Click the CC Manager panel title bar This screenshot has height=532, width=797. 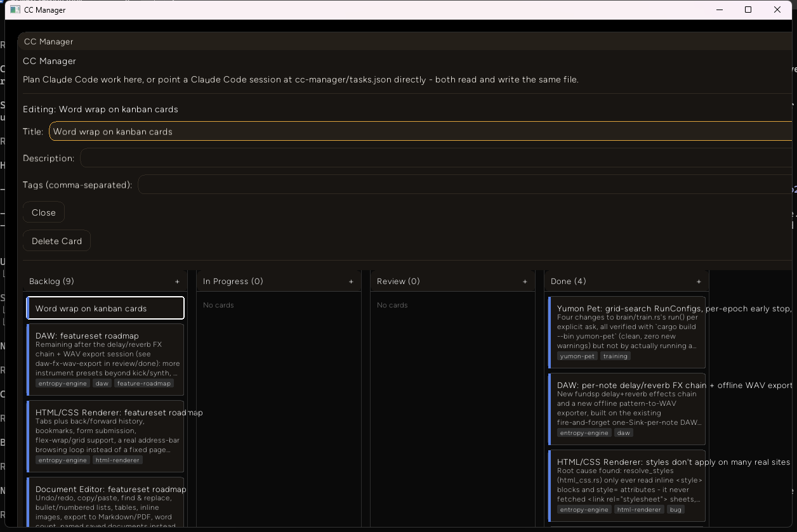(x=405, y=42)
